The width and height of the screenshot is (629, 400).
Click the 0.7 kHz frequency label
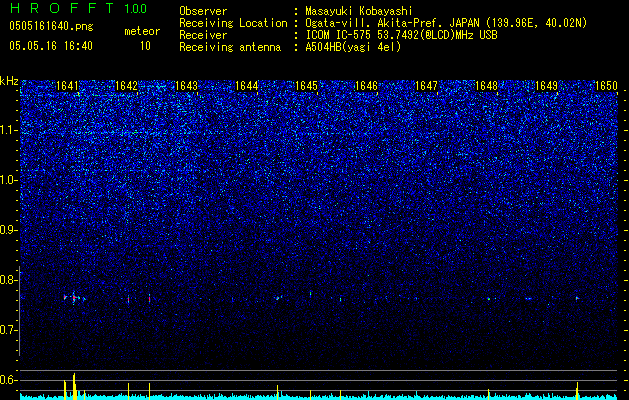pyautogui.click(x=9, y=330)
